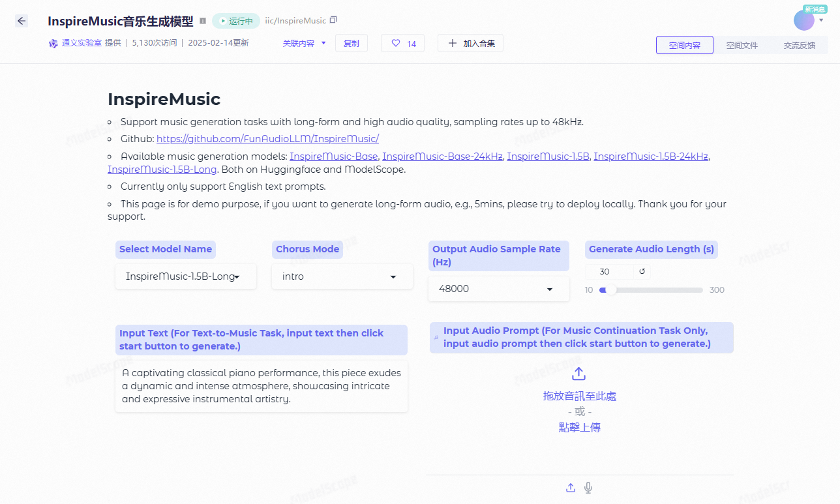Viewport: 840px width, 504px height.
Task: Click the 运行中 running status badge
Action: [x=236, y=21]
